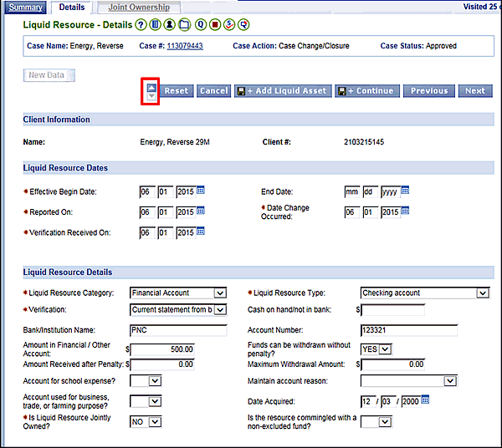Click the speech bubble icon in header
The width and height of the screenshot is (502, 448).
(243, 25)
